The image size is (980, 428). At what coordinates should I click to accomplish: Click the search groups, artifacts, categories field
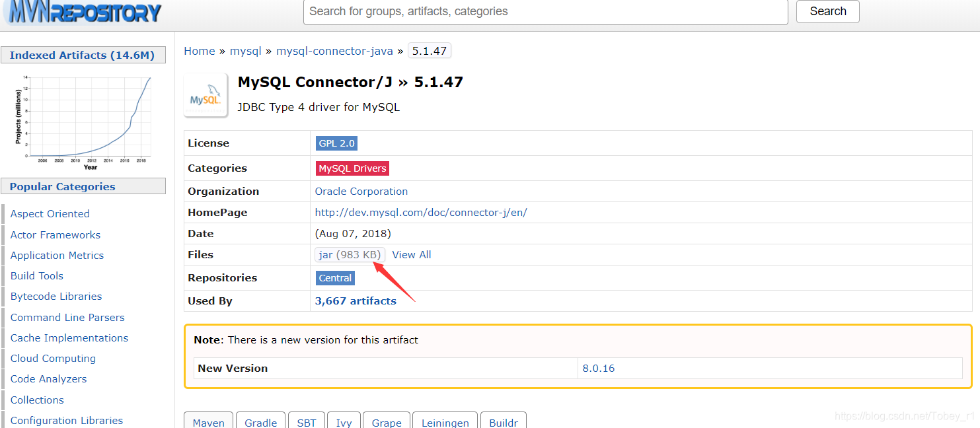546,12
